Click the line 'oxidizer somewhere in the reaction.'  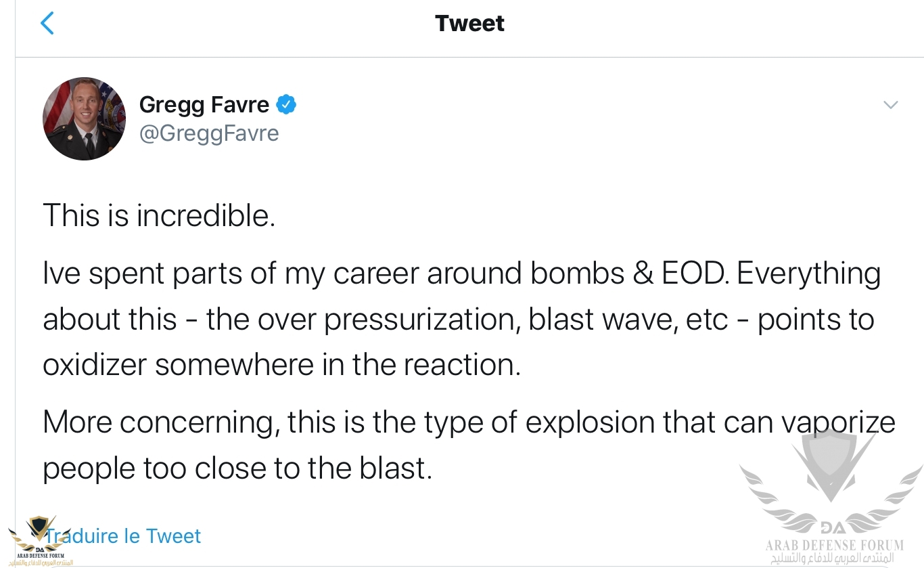click(x=281, y=365)
